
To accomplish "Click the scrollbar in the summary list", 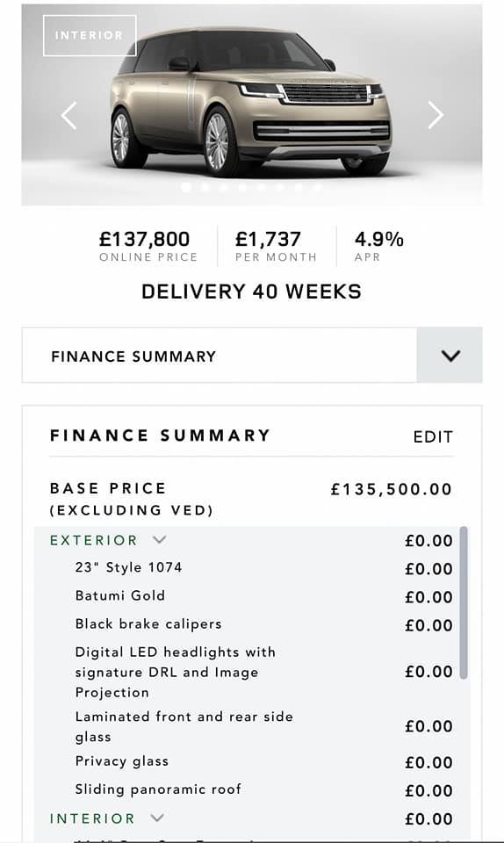I will pyautogui.click(x=464, y=602).
